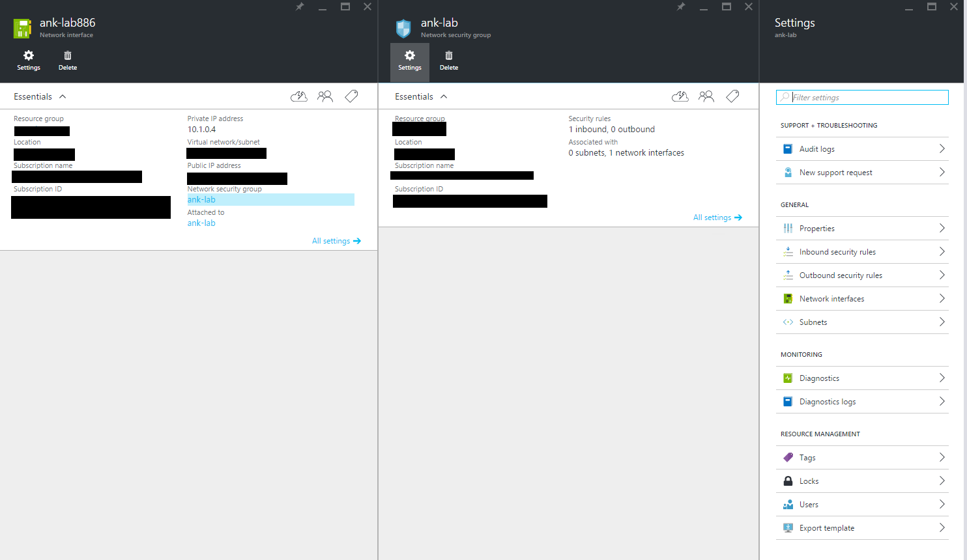Pin the ank-lab886 blade to dashboard

click(300, 7)
